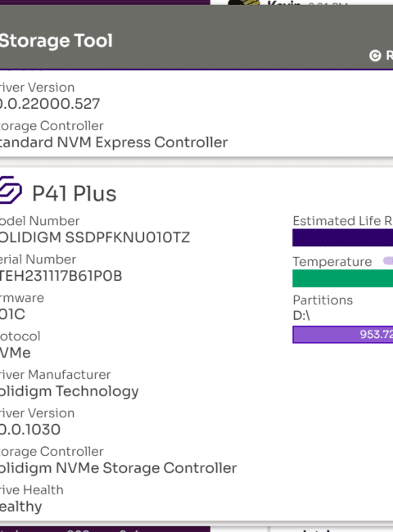Click the Solidigm logo beside P41 Plus
The height and width of the screenshot is (532, 393).
pos(11,190)
